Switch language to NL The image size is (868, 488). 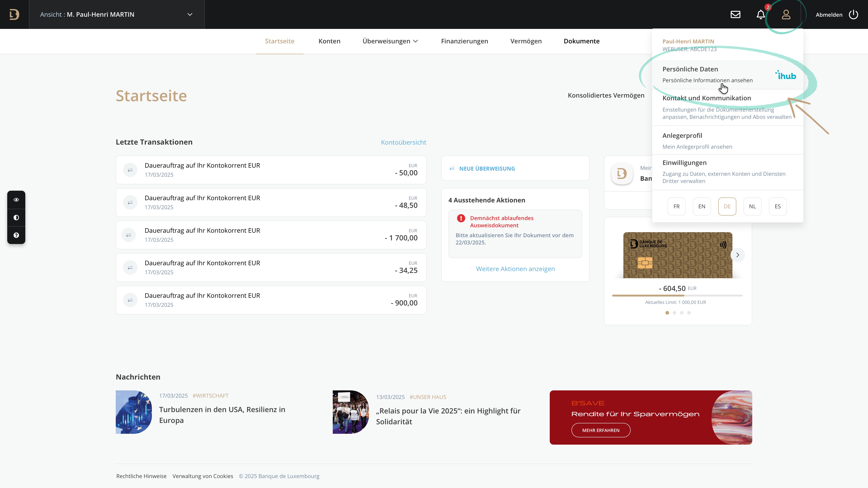click(x=752, y=206)
